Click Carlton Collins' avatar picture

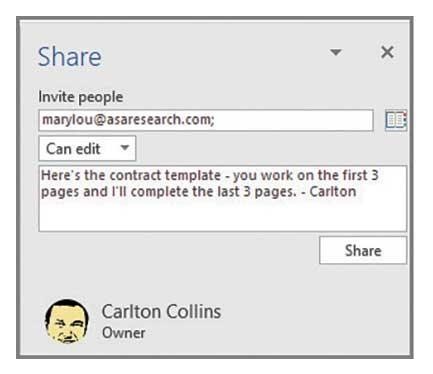67,321
